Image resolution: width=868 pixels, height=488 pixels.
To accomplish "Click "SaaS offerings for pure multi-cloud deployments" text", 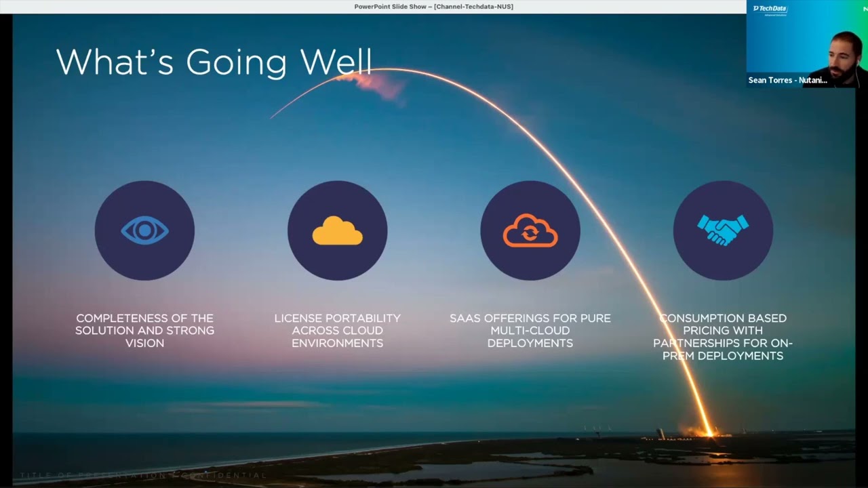I will point(530,331).
